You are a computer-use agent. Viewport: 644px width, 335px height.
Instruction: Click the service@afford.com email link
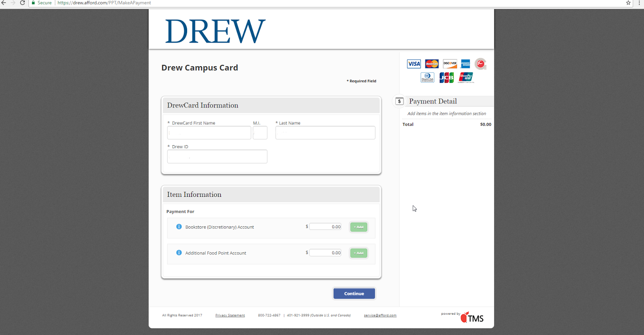tap(380, 315)
